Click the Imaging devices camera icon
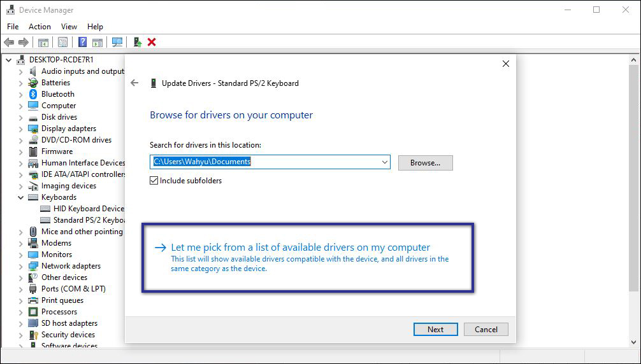The width and height of the screenshot is (641, 364). (33, 186)
